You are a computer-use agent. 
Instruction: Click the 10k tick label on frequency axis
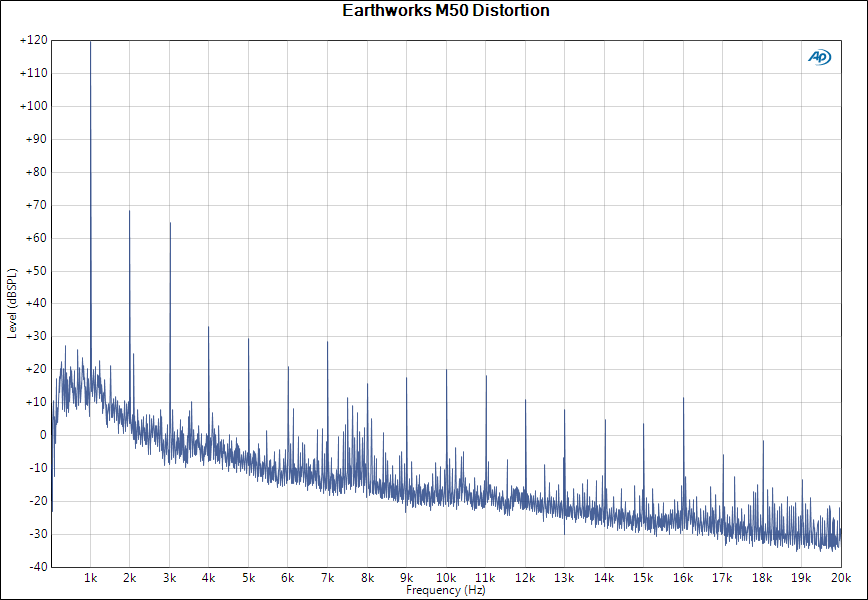coord(446,578)
